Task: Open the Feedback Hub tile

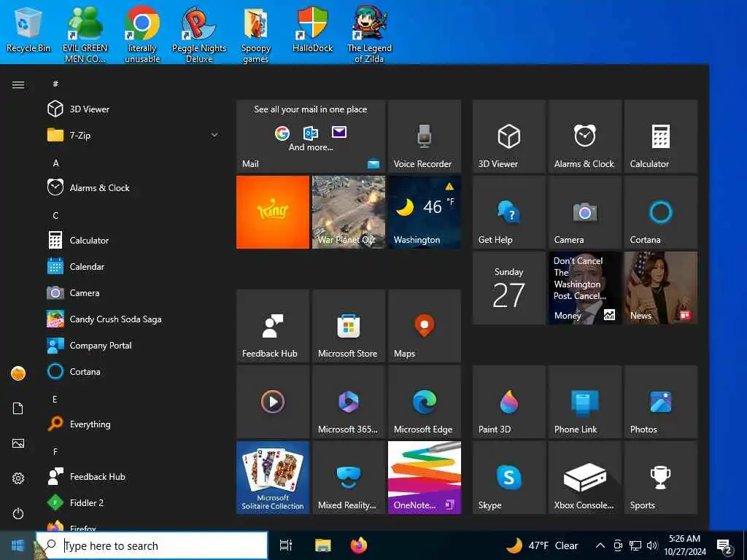Action: pos(273,326)
